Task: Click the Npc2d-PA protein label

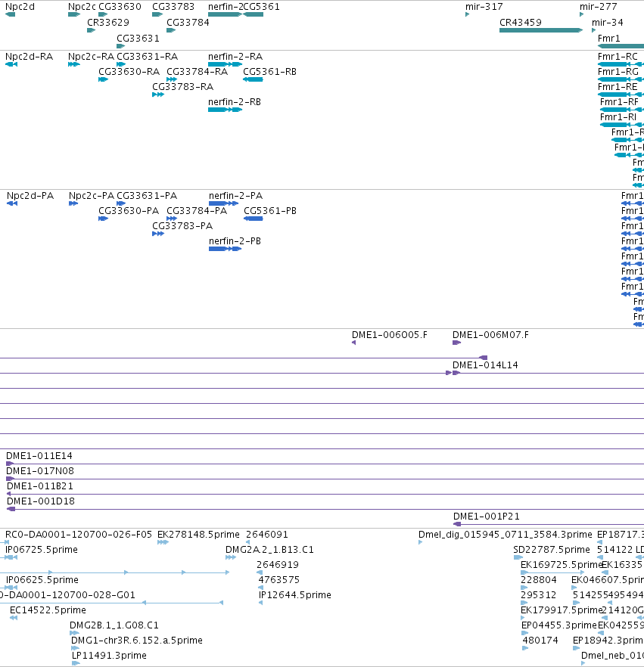Action: pos(30,196)
